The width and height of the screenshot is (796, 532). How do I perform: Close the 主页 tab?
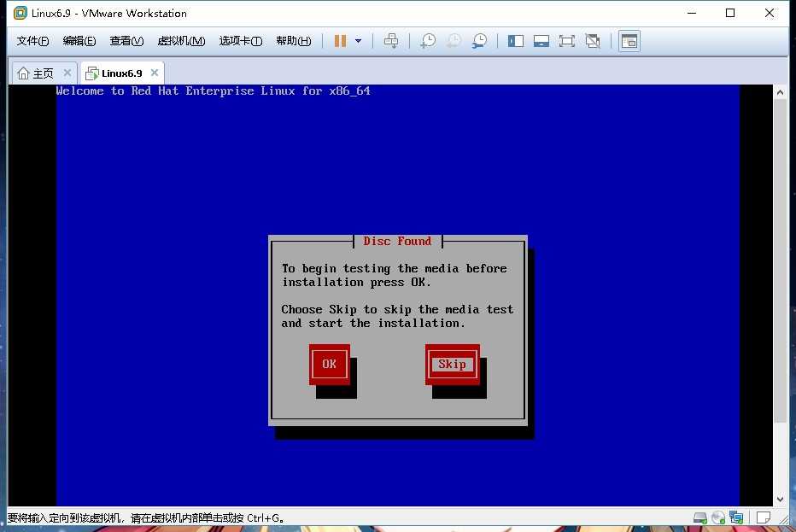67,73
